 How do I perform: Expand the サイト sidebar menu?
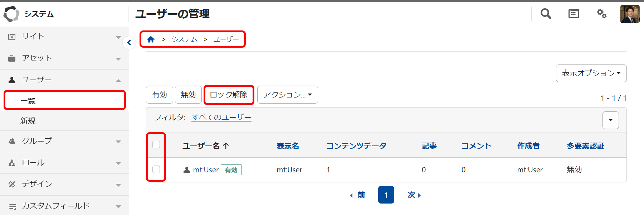(64, 37)
